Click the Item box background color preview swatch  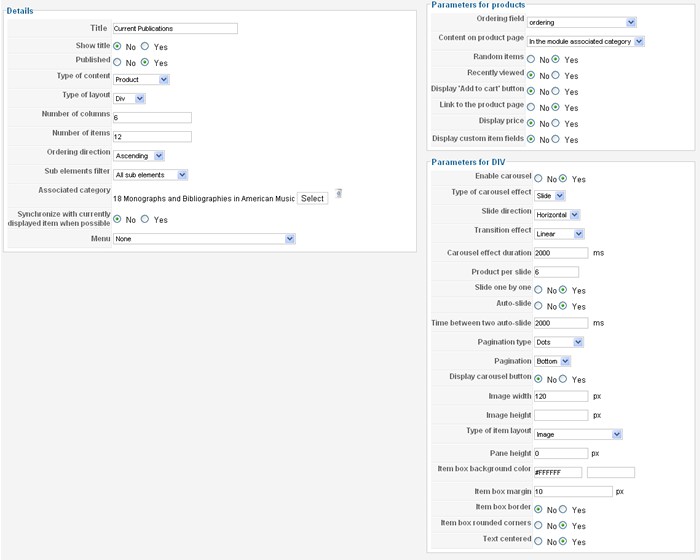tap(610, 472)
